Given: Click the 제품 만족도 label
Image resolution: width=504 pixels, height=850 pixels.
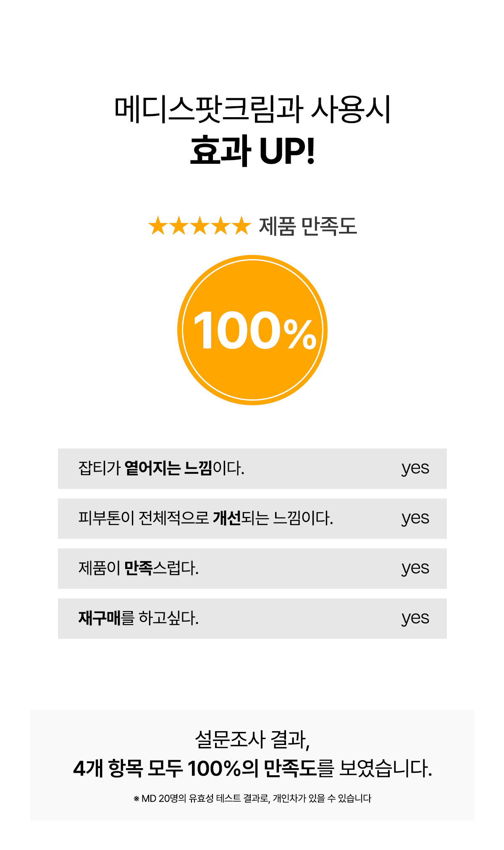Looking at the screenshot, I should (308, 226).
